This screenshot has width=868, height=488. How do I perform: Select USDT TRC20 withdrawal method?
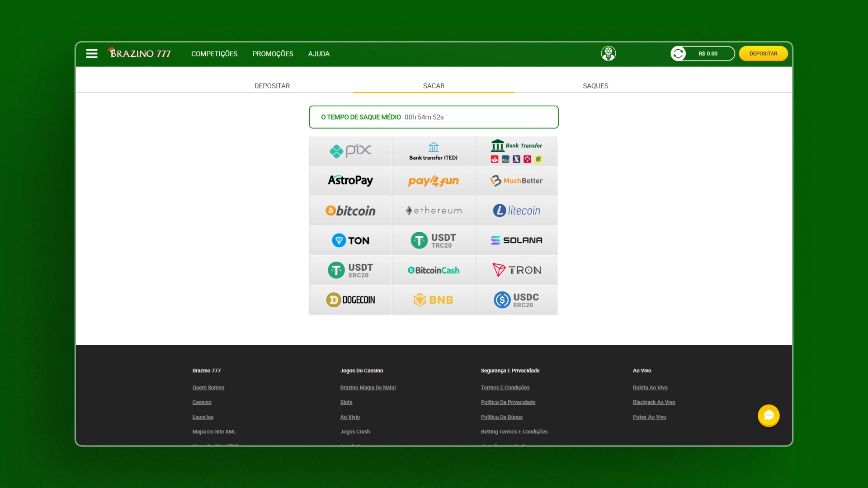(x=434, y=240)
